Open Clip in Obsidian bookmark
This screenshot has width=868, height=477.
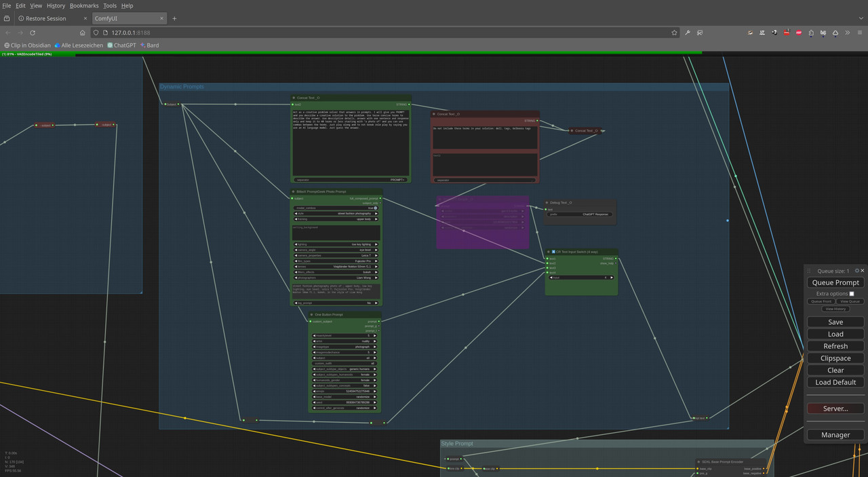[27, 45]
